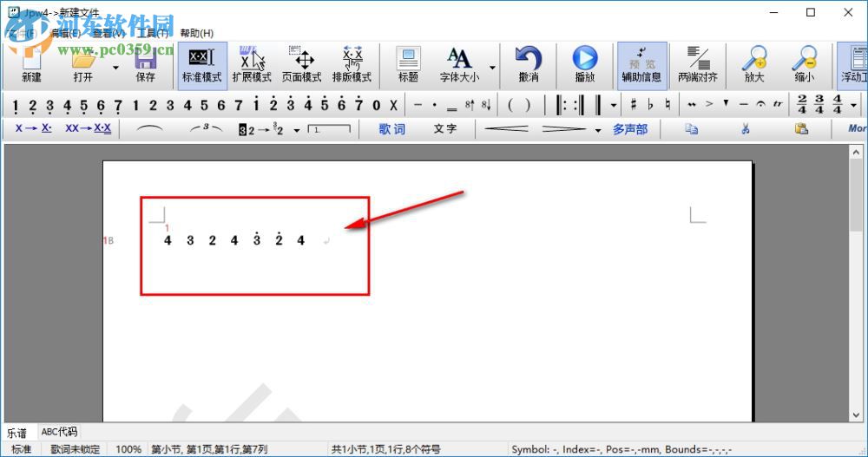Insert the accent > mark
The height and width of the screenshot is (457, 868).
click(709, 104)
